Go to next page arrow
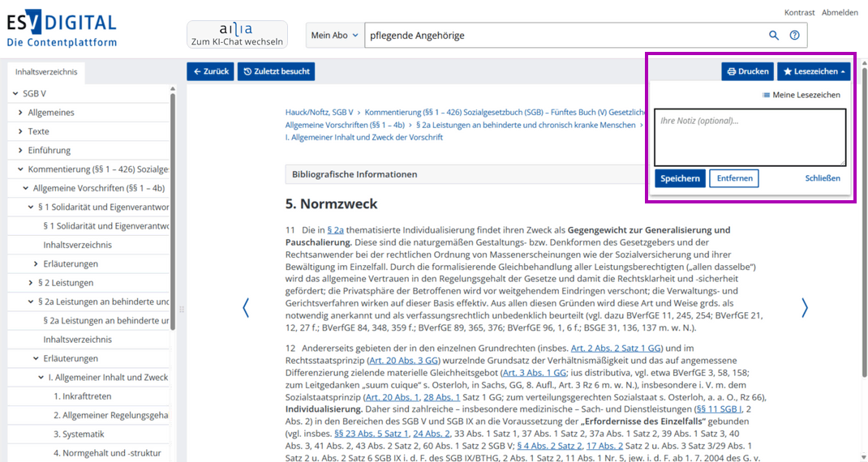 pos(805,308)
